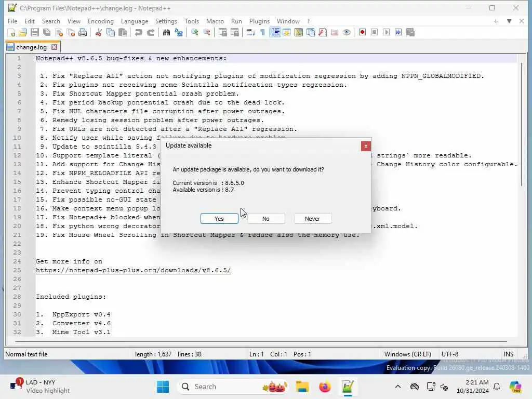Click the vertical scrollbar in the editor
The height and width of the screenshot is (399, 532).
(x=522, y=124)
